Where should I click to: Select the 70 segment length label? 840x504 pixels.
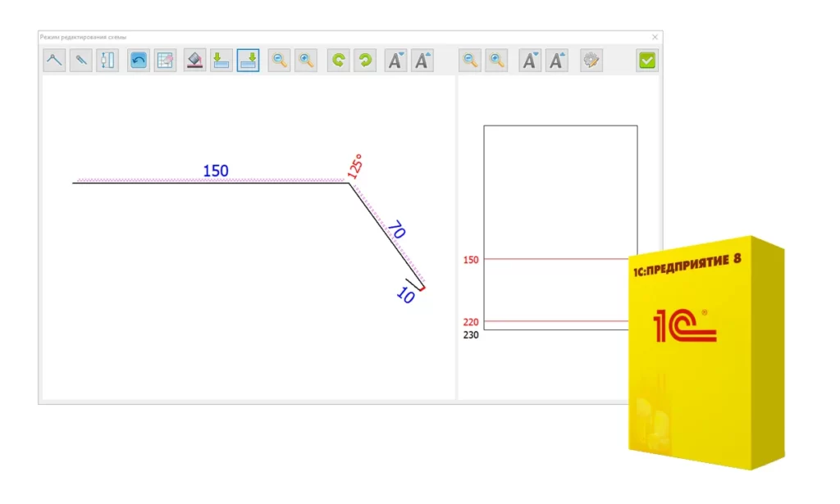click(x=397, y=229)
